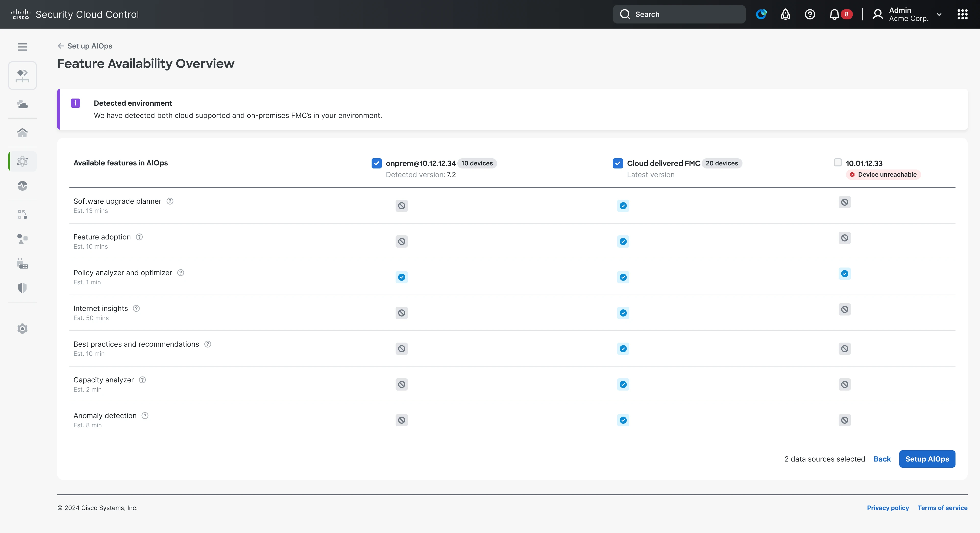The width and height of the screenshot is (980, 533).
Task: Click Internet insights check under Cloud delivered FMC
Action: click(x=623, y=313)
